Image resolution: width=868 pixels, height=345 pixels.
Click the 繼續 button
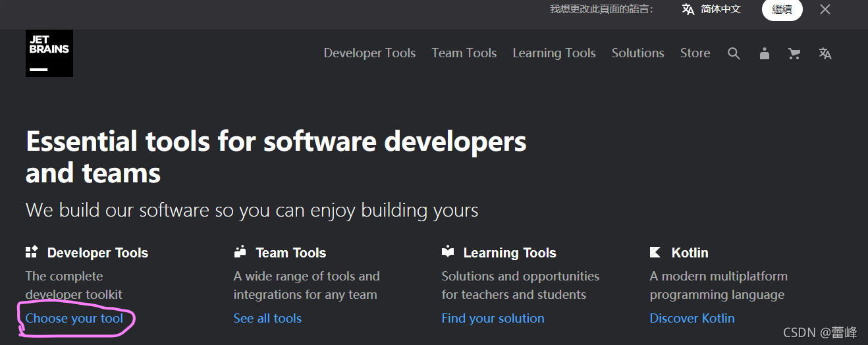tap(782, 9)
